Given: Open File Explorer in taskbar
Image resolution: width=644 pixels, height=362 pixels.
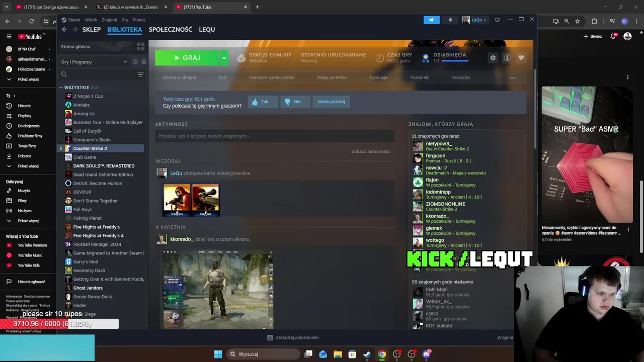Looking at the screenshot, I should (x=338, y=354).
